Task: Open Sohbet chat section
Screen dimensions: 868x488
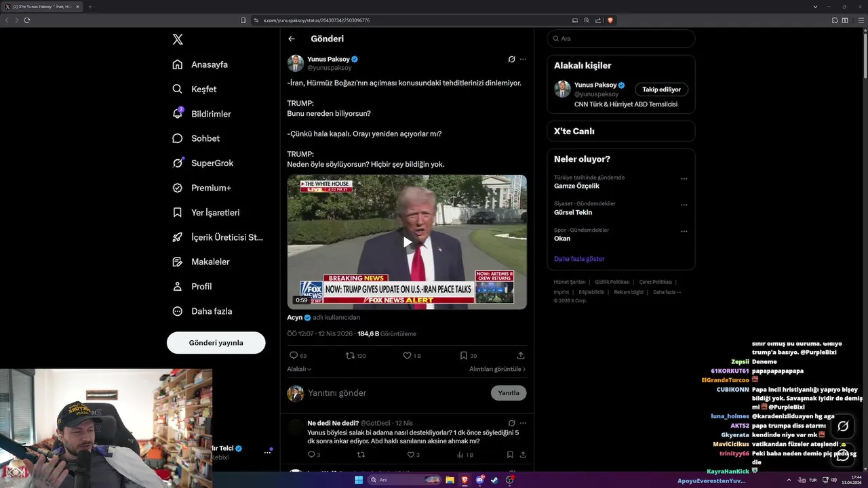Action: [196, 138]
